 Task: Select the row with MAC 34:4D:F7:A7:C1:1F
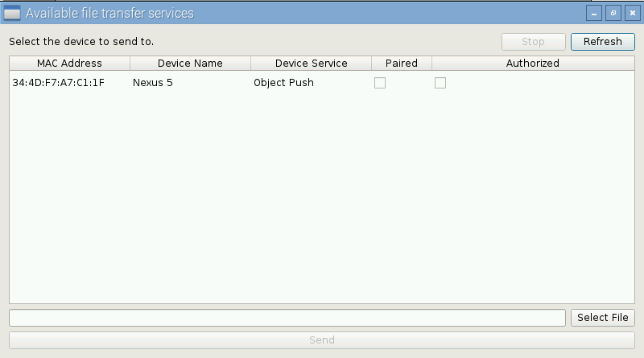pyautogui.click(x=58, y=82)
